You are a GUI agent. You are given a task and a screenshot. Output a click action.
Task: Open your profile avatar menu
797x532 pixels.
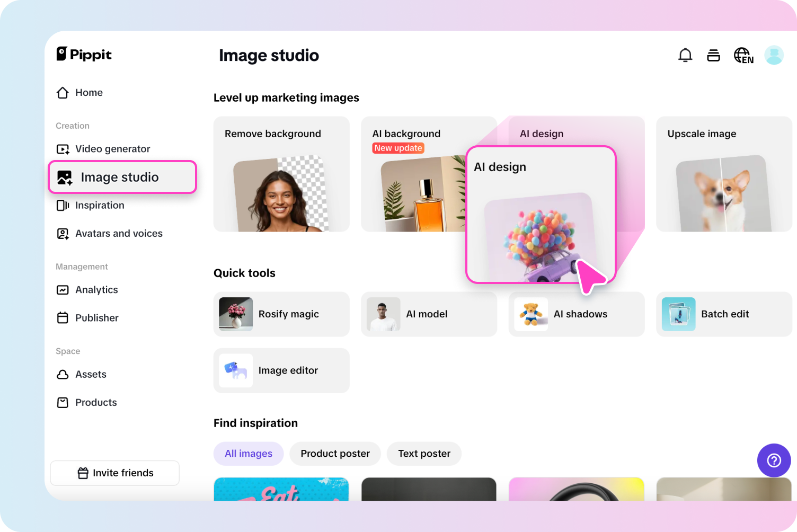click(x=774, y=55)
